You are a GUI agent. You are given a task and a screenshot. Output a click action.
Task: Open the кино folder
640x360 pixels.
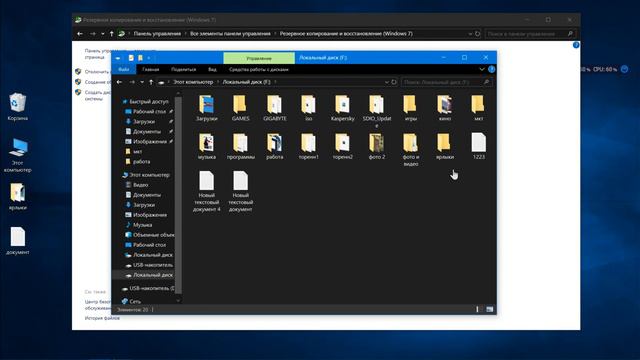coord(445,108)
